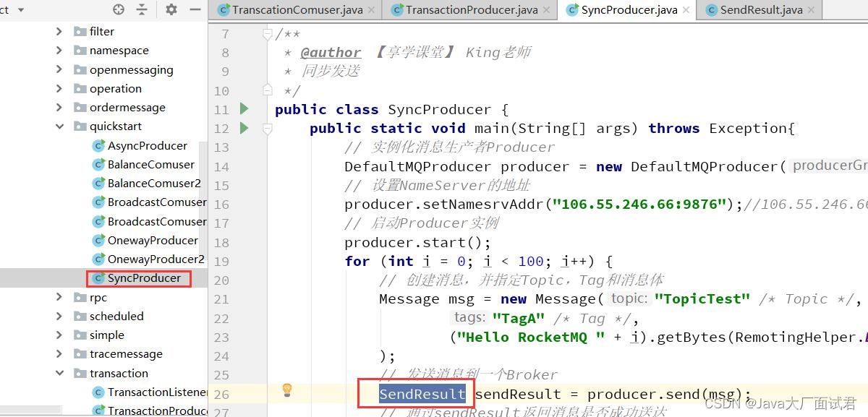Select SyncProducer in the project tree
868x417 pixels.
(144, 278)
